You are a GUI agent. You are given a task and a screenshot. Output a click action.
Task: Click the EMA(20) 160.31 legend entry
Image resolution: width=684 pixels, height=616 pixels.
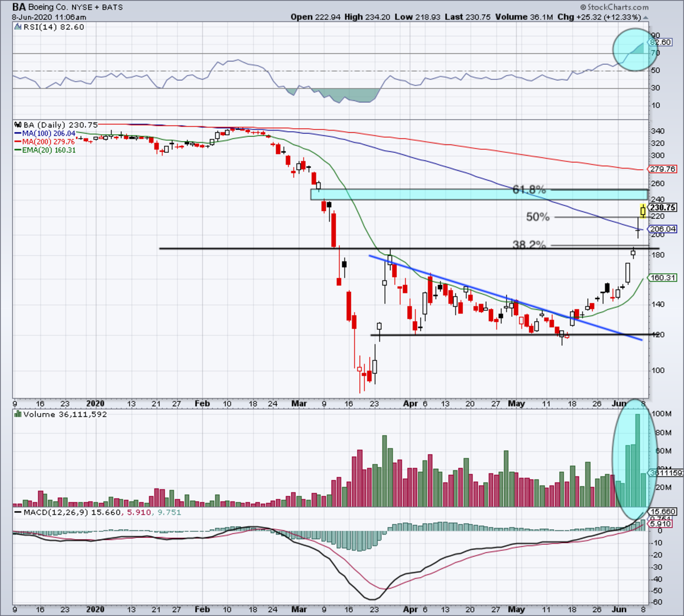point(44,150)
